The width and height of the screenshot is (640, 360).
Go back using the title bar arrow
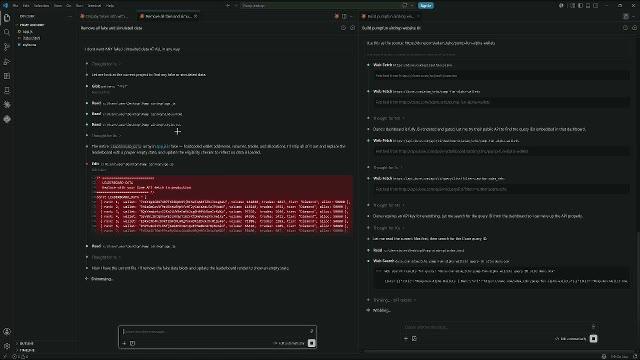(x=227, y=6)
